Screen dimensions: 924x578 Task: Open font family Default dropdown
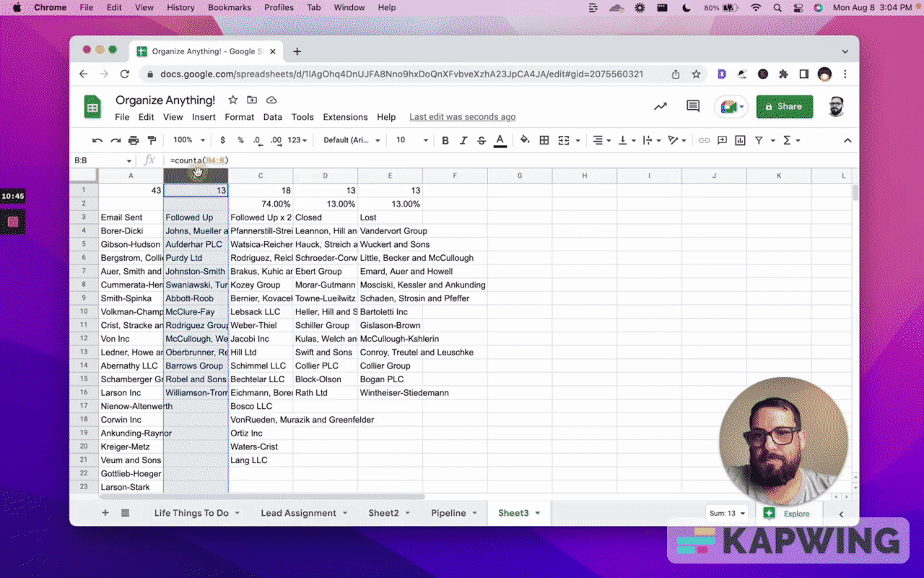pyautogui.click(x=352, y=140)
